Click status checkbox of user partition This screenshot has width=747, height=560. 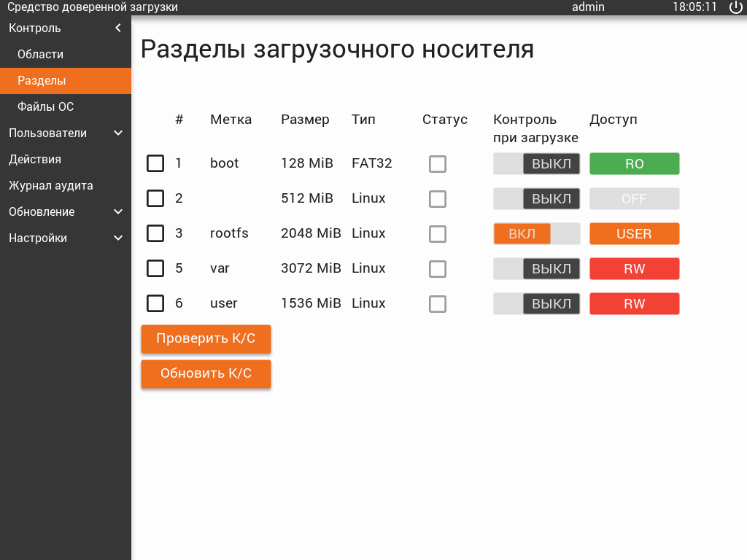point(438,304)
